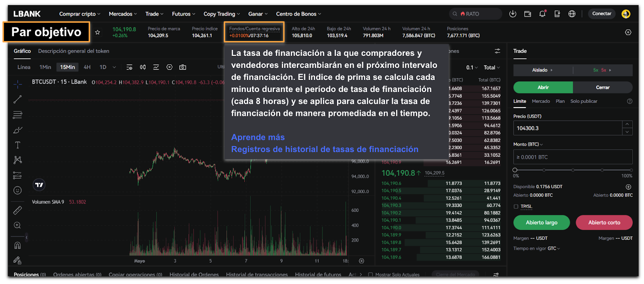The width and height of the screenshot is (644, 284).
Task: Click the Abierto largo button
Action: (x=541, y=222)
